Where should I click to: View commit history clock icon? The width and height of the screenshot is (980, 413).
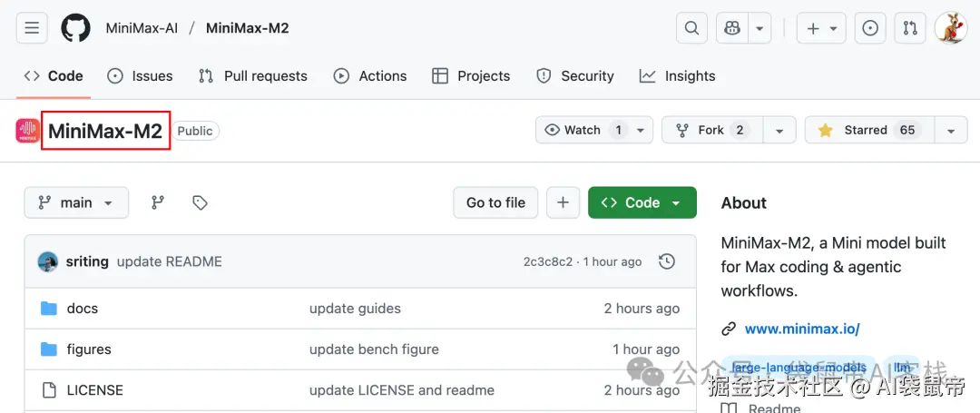667,261
